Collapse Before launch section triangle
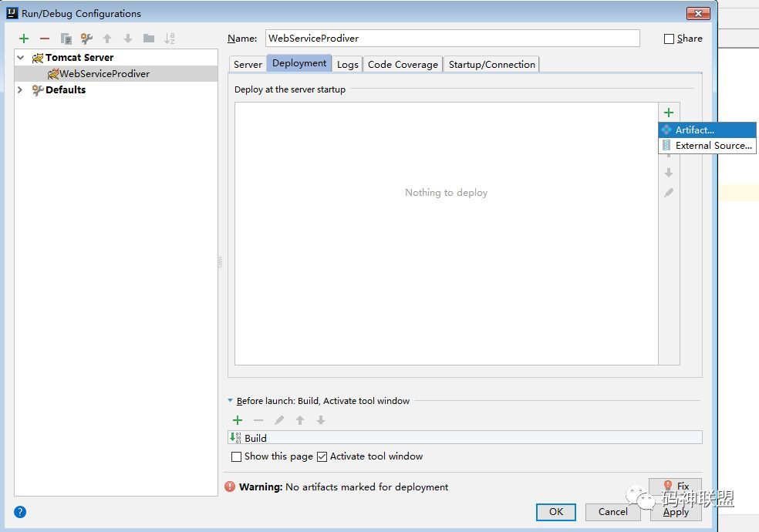Viewport: 759px width, 532px height. 230,400
